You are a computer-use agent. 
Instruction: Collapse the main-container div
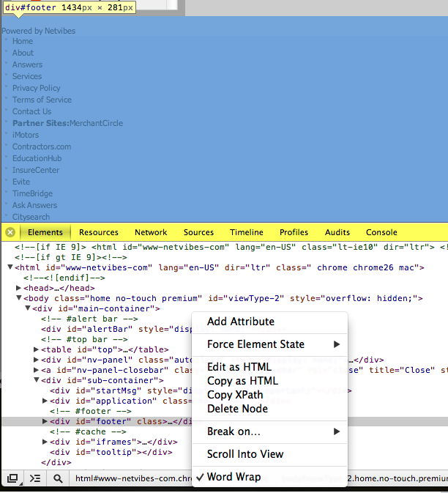(x=28, y=308)
